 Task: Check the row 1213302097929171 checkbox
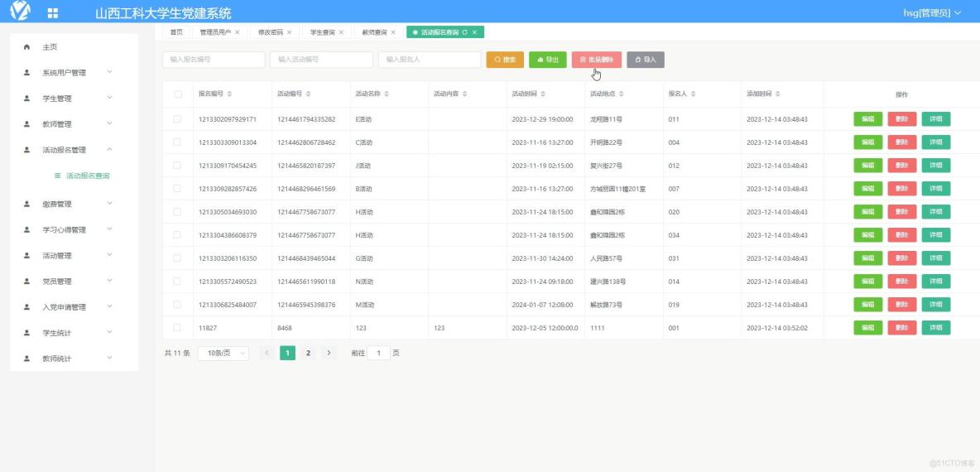[177, 118]
